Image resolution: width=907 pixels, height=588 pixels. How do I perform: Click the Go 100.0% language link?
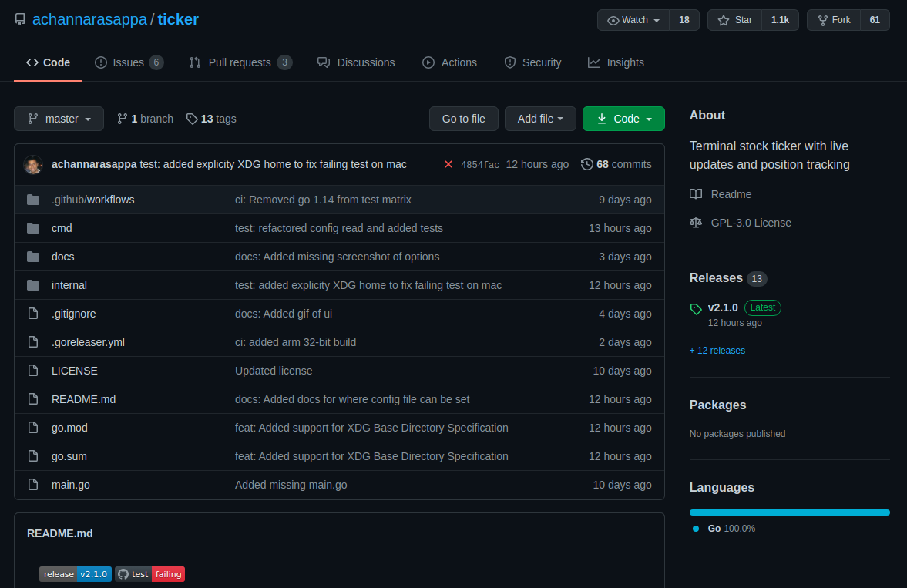pyautogui.click(x=724, y=529)
